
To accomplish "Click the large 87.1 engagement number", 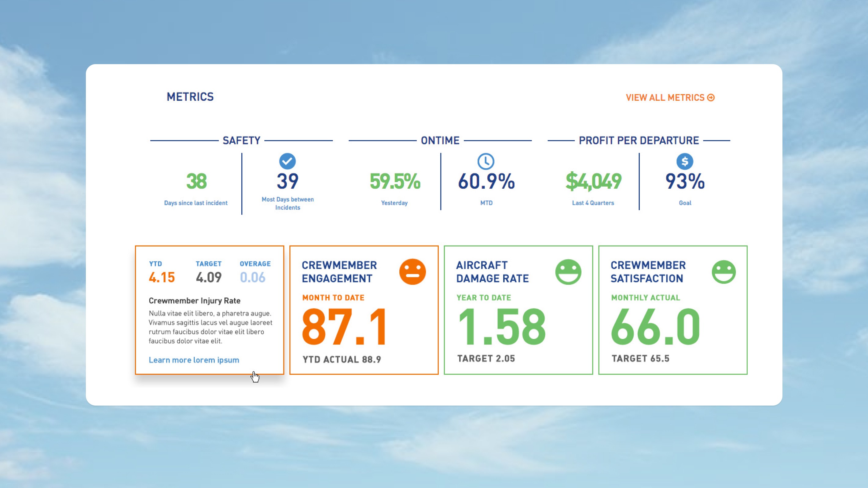I will point(344,327).
